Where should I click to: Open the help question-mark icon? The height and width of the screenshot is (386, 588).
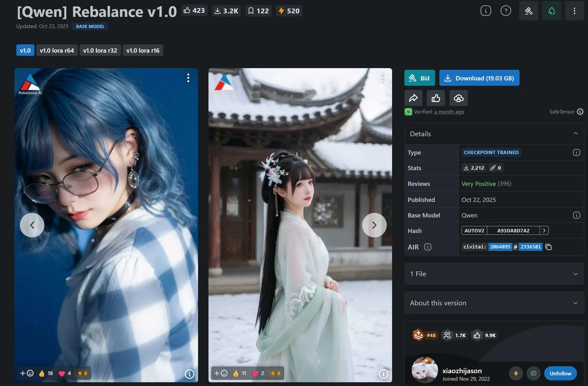coord(506,11)
